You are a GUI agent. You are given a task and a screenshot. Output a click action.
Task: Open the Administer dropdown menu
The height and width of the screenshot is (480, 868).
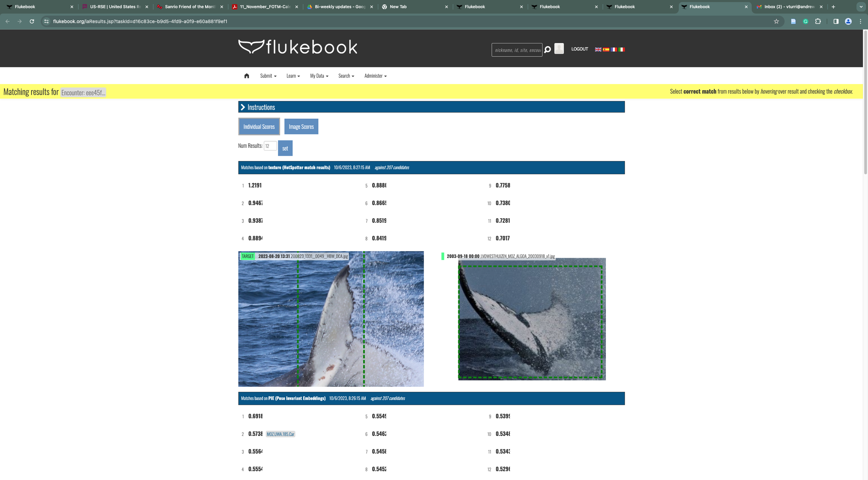click(375, 76)
